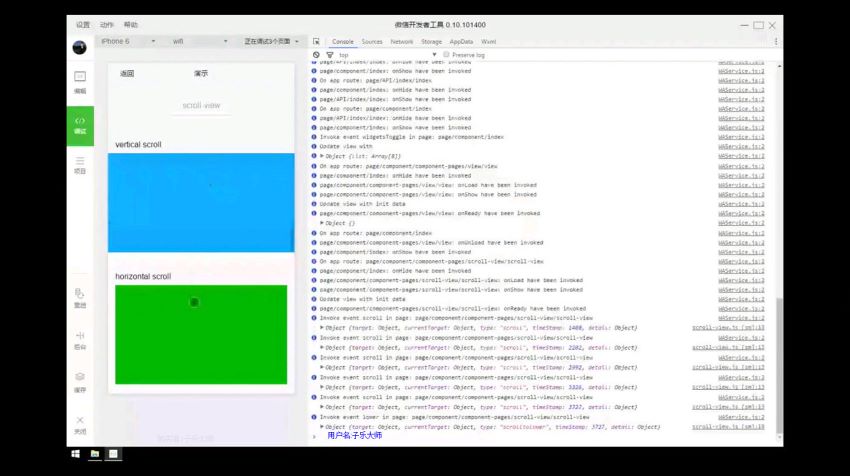Open WAService.js link on the widgetsToggle row
The width and height of the screenshot is (850, 476).
741,137
